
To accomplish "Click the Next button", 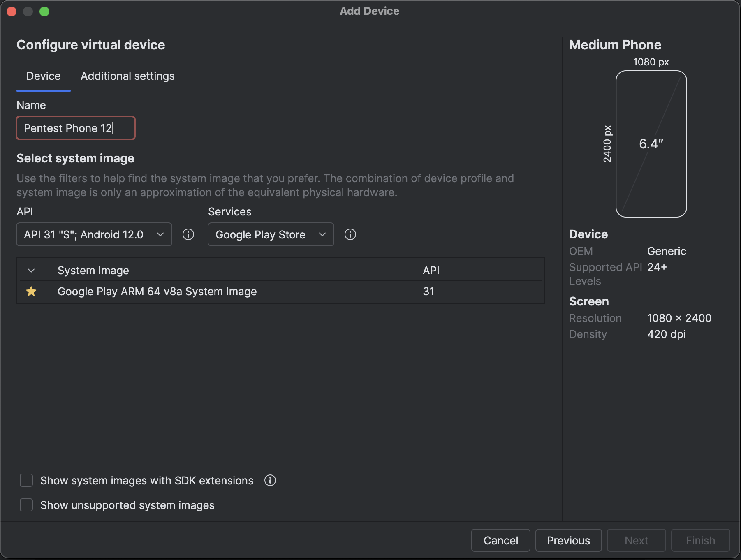I will [x=636, y=540].
